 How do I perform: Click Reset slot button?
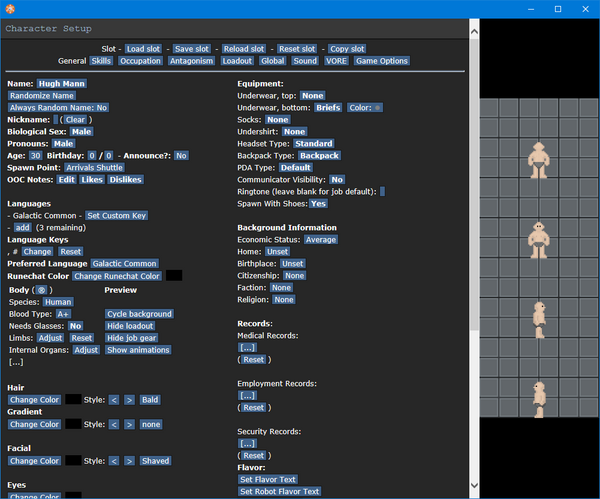tap(297, 49)
